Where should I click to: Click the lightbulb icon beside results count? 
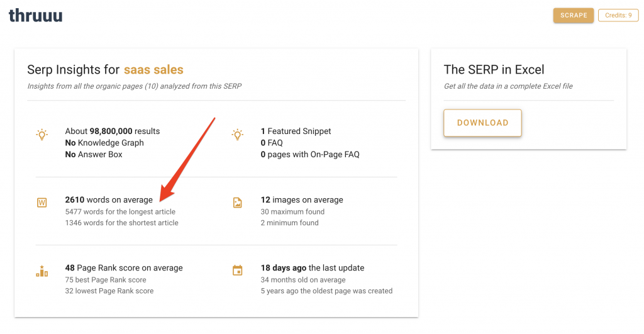tap(42, 135)
